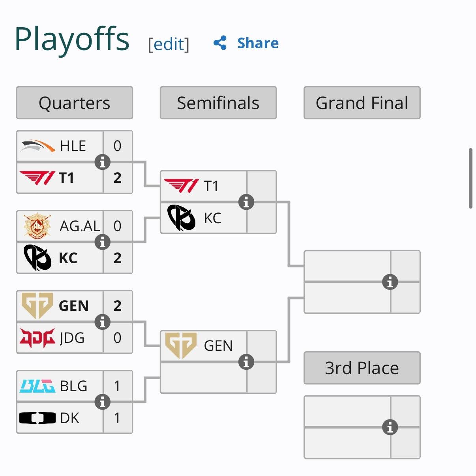
Task: Select the Semifinals round header
Action: tap(218, 103)
